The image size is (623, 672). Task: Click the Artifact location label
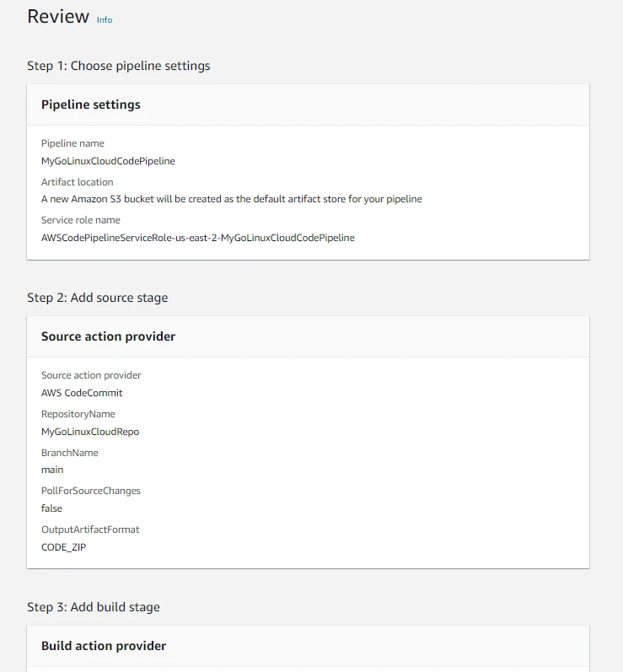77,182
